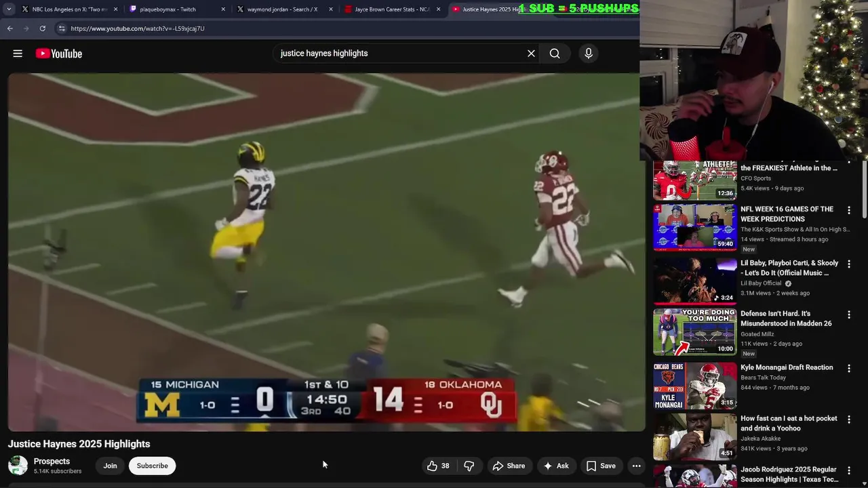
Task: Open options menu for Lil Baby video
Action: (x=848, y=264)
